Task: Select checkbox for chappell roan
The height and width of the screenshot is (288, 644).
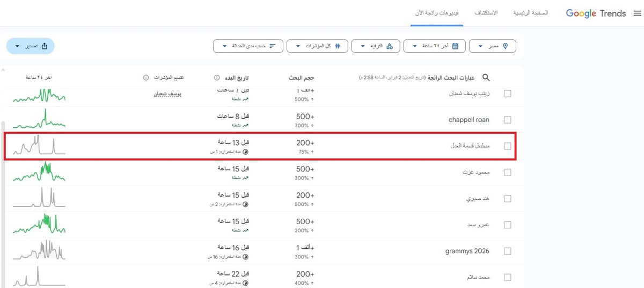Action: (508, 120)
